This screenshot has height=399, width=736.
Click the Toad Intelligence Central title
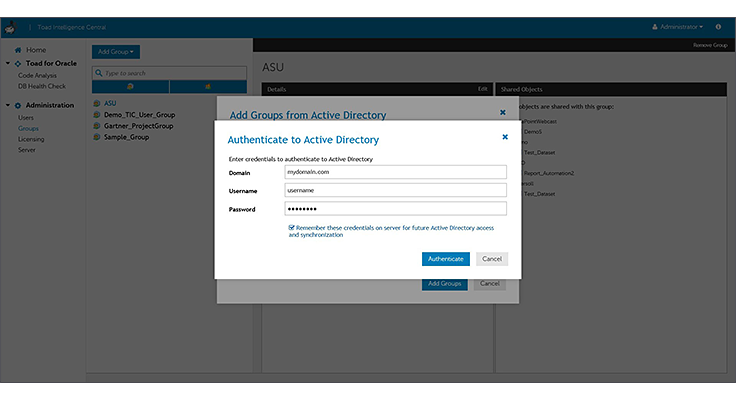72,27
